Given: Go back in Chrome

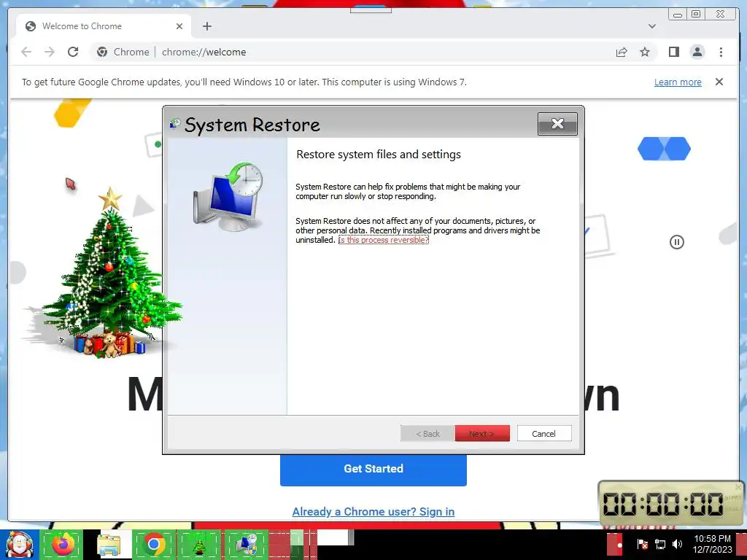Looking at the screenshot, I should pyautogui.click(x=26, y=52).
